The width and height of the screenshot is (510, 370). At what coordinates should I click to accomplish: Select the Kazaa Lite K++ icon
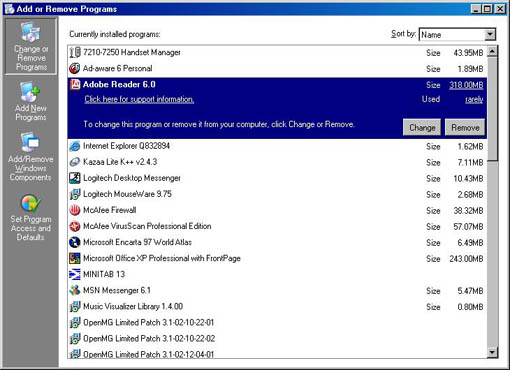coord(75,162)
